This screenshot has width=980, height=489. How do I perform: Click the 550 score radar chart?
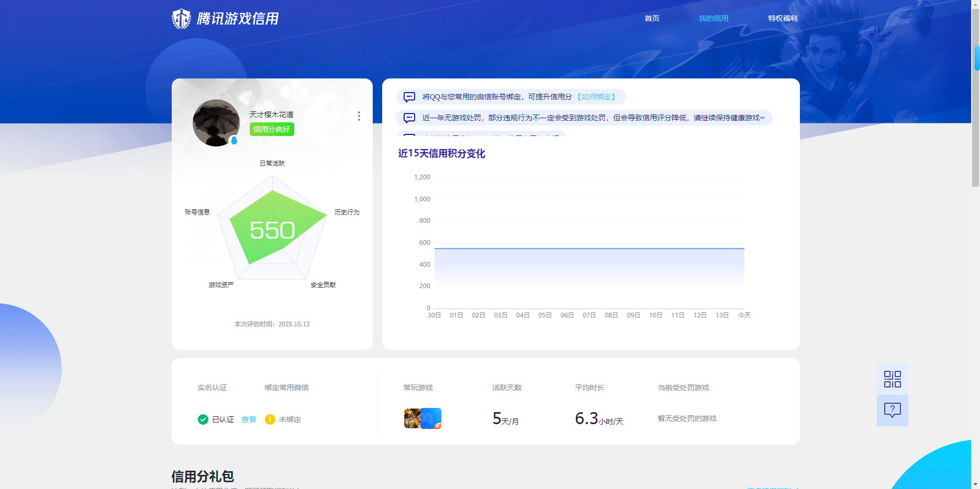click(x=272, y=230)
